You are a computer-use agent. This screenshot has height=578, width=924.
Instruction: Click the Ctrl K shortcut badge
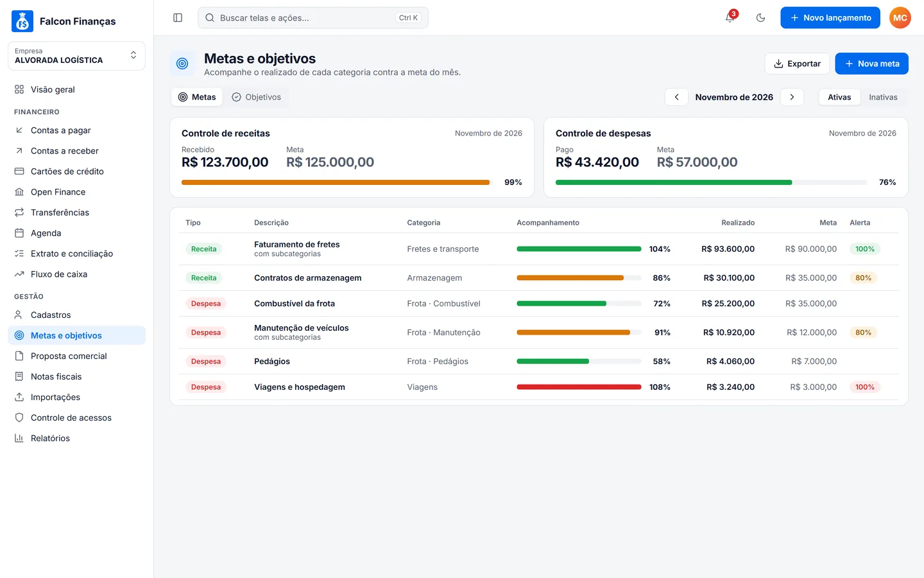point(408,18)
